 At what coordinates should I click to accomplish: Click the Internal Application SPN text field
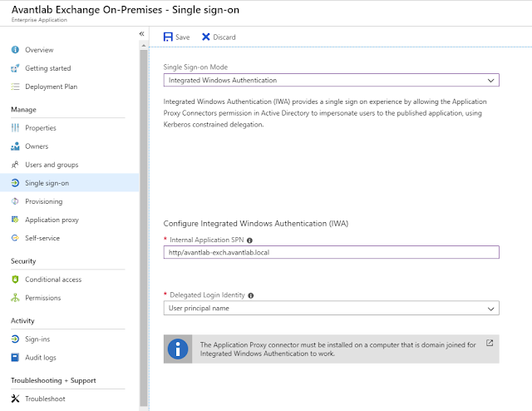(x=331, y=252)
